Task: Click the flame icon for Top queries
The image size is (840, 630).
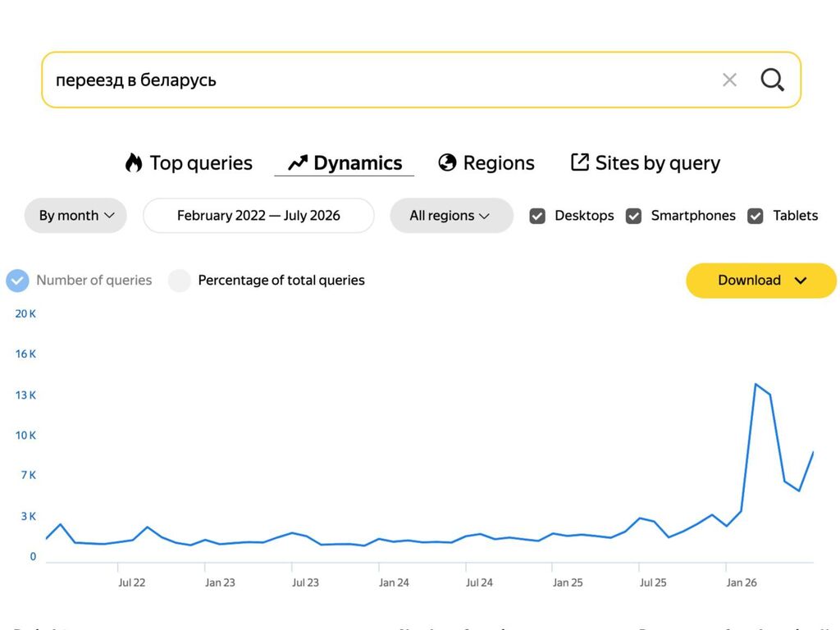Action: point(134,162)
